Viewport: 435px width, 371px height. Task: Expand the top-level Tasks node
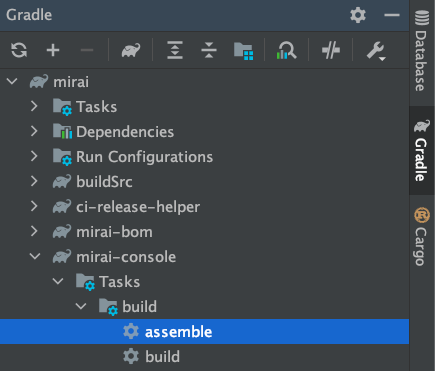point(34,106)
